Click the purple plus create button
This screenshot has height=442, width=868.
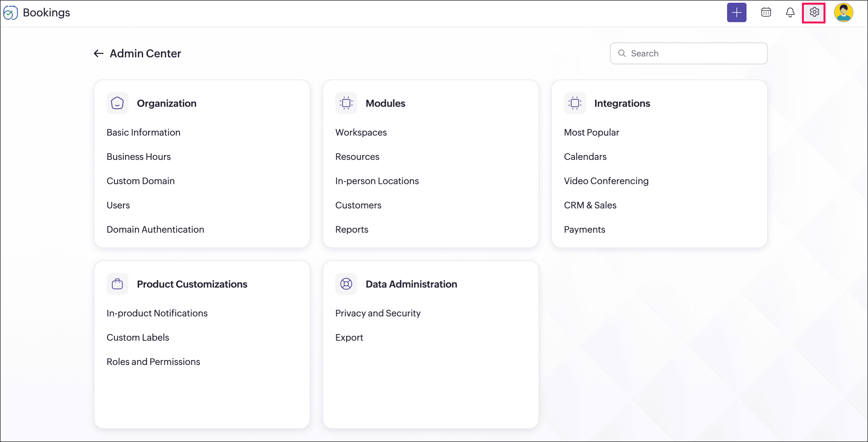point(736,12)
